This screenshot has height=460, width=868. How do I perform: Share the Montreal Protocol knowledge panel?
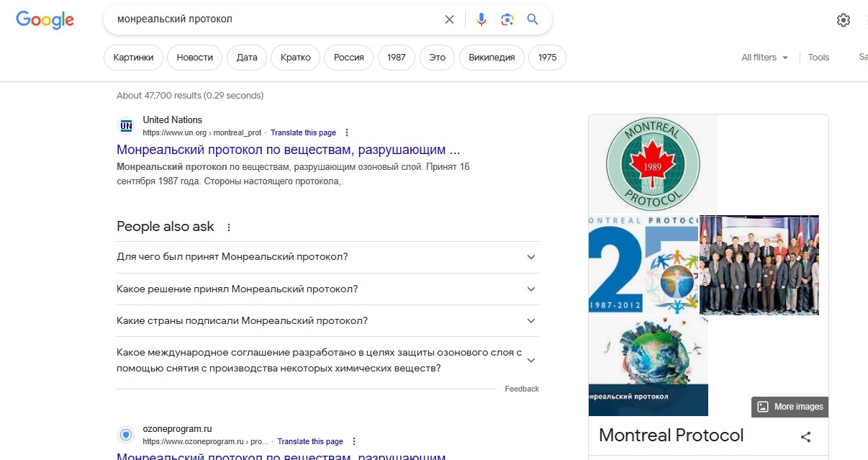pyautogui.click(x=806, y=436)
